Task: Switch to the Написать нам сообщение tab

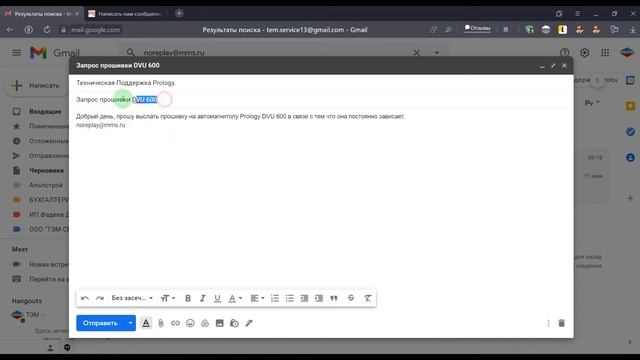Action: point(126,13)
